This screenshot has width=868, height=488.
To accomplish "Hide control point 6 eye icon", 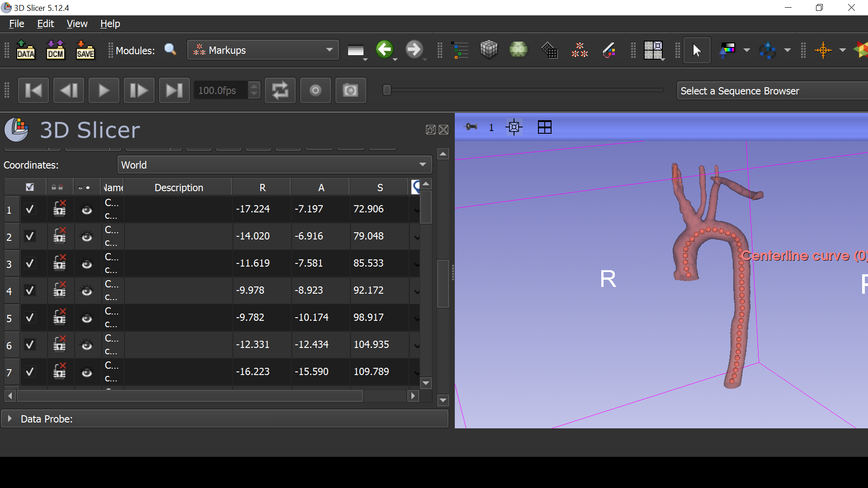I will coord(87,345).
